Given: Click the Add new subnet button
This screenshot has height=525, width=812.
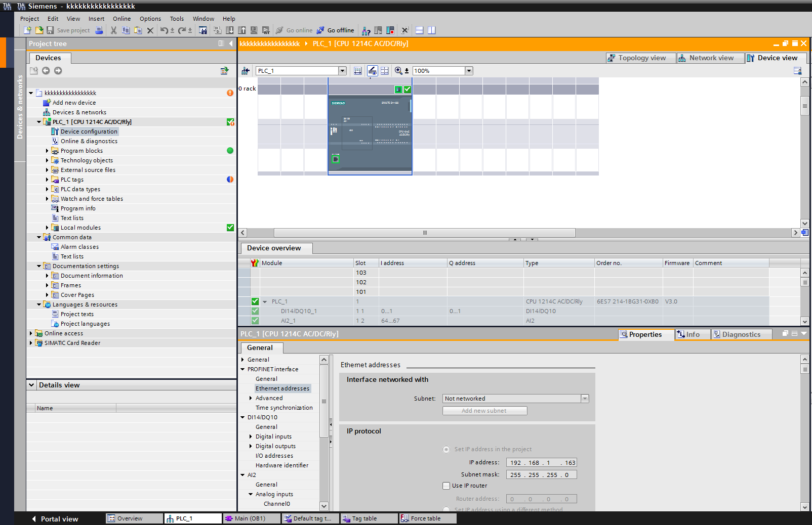Looking at the screenshot, I should 484,411.
